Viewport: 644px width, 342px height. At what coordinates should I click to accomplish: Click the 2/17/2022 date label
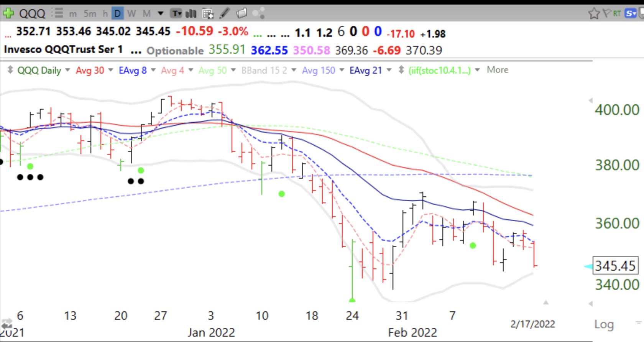(533, 324)
